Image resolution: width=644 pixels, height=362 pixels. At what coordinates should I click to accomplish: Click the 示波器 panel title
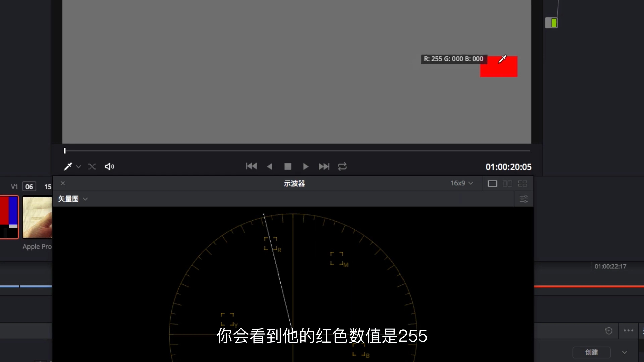coord(294,183)
